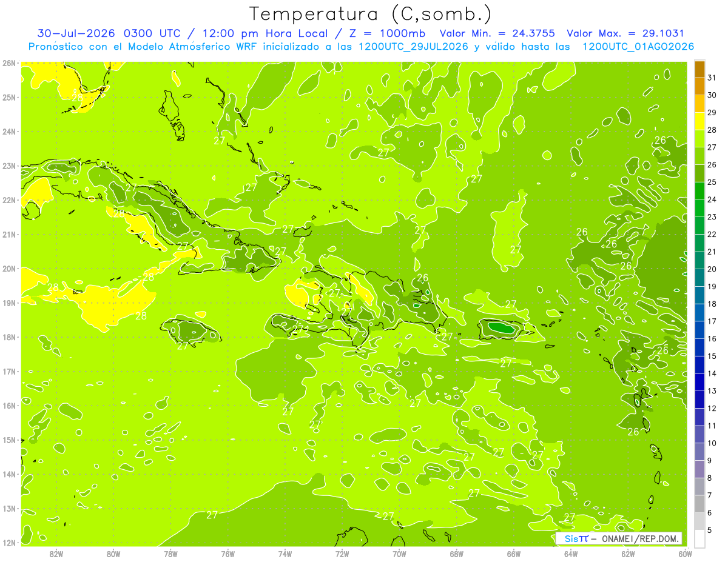
Task: Click the '14N' latitude axis label
Action: [9, 474]
